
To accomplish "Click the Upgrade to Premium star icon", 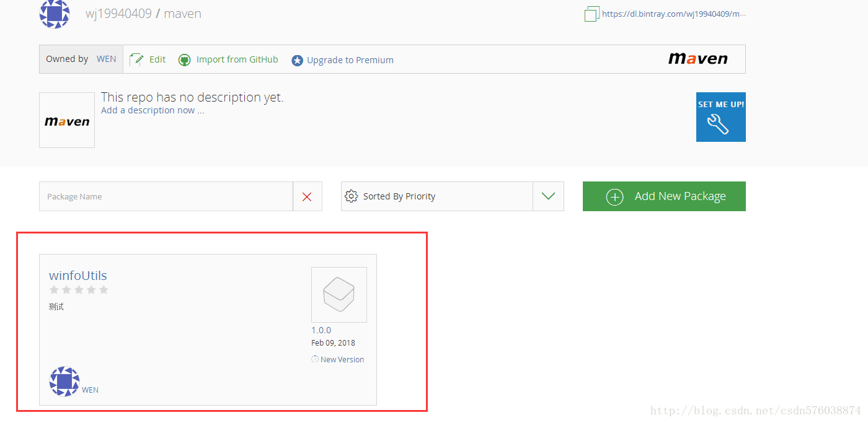I will point(297,61).
